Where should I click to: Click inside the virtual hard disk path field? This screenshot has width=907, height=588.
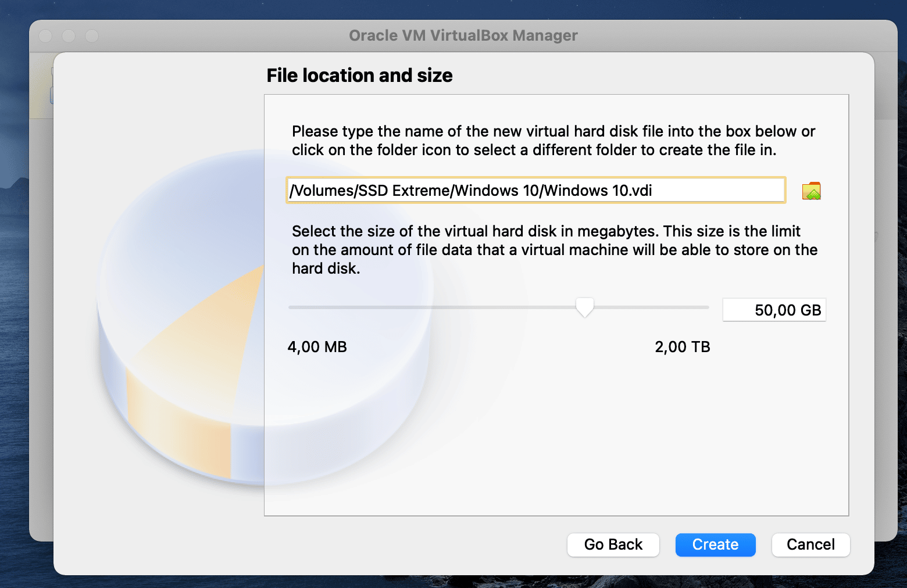[535, 190]
